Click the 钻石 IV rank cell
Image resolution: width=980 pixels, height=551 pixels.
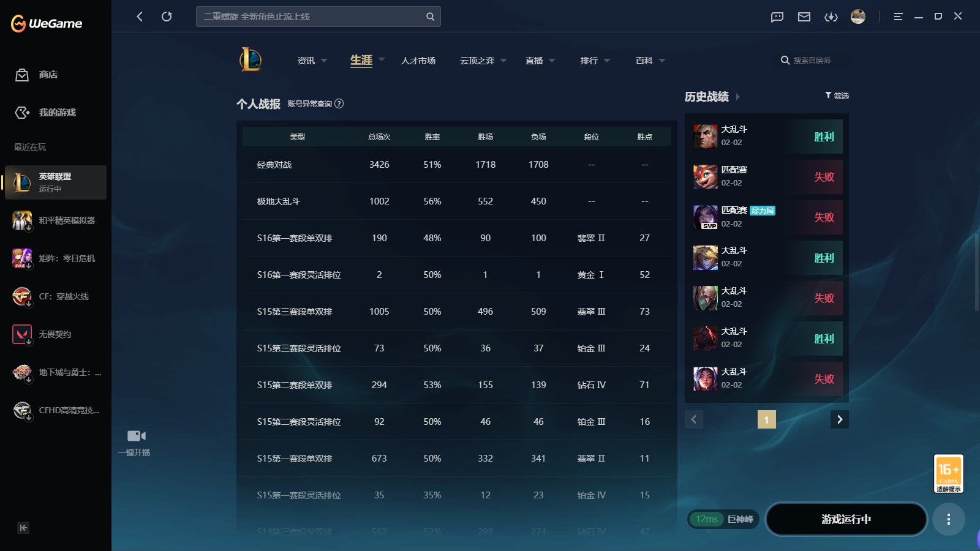(592, 385)
